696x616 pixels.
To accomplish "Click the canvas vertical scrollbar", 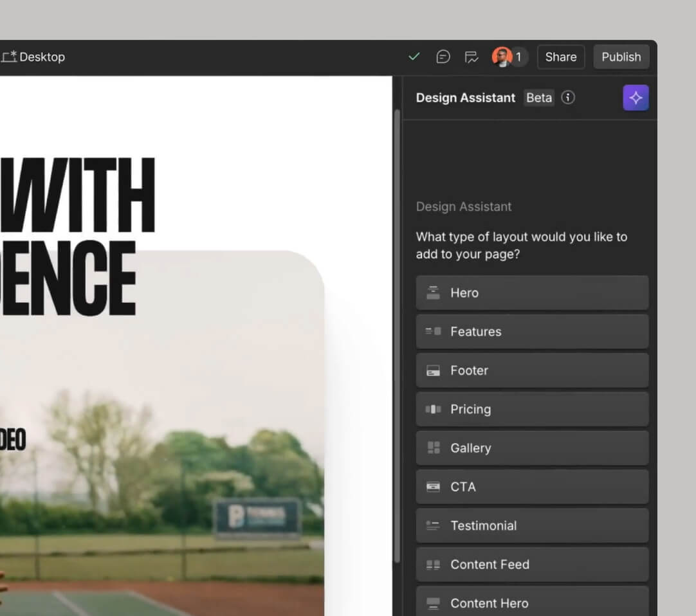I will click(x=398, y=336).
